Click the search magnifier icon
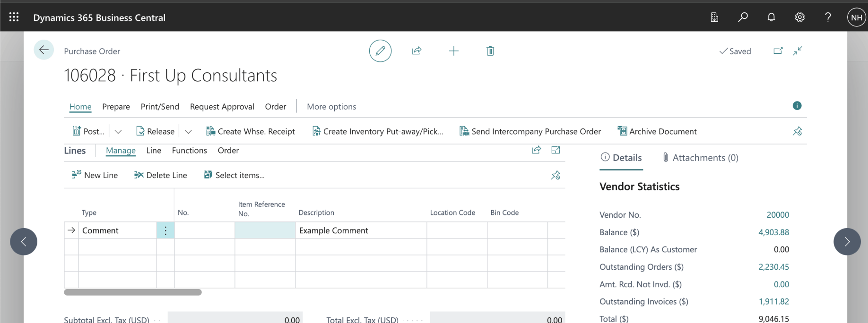This screenshot has width=868, height=323. (x=743, y=17)
